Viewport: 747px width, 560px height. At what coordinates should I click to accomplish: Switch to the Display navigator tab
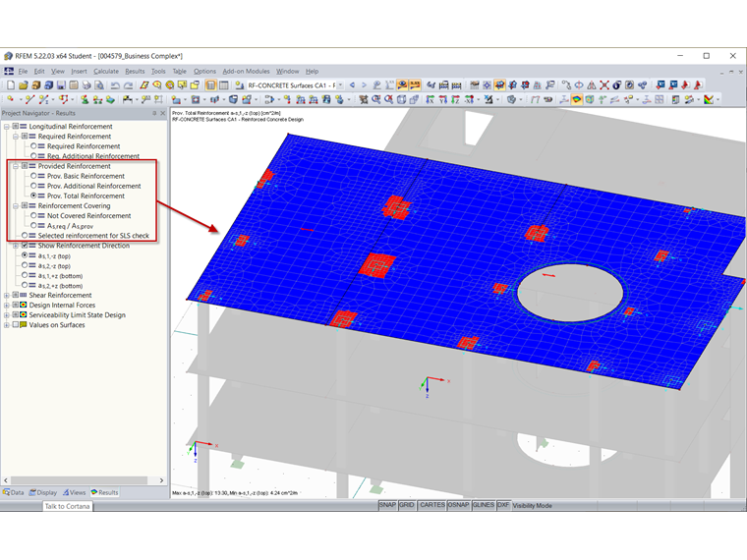coord(43,492)
